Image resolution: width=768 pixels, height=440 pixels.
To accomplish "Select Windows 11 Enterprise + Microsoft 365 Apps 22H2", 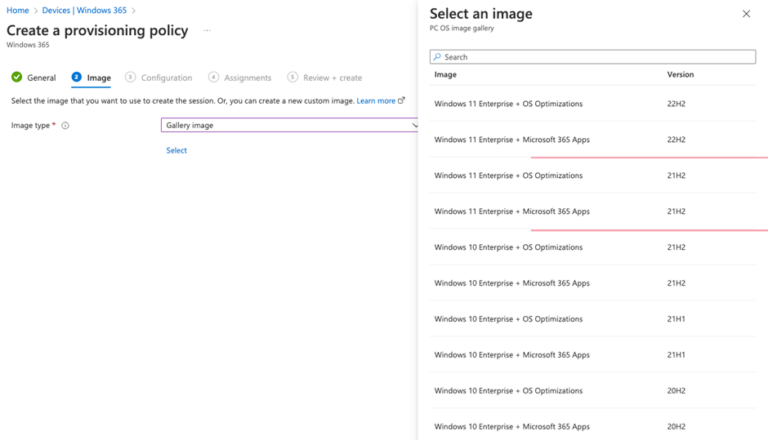I will (512, 140).
